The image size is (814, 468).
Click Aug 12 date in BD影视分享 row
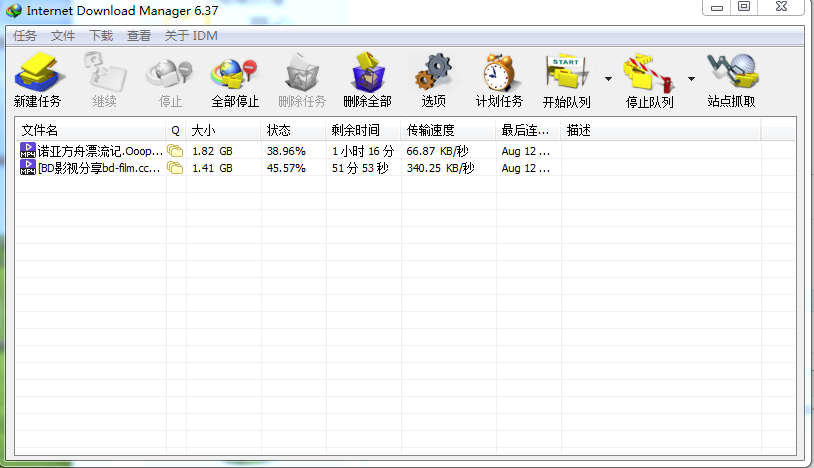(525, 168)
